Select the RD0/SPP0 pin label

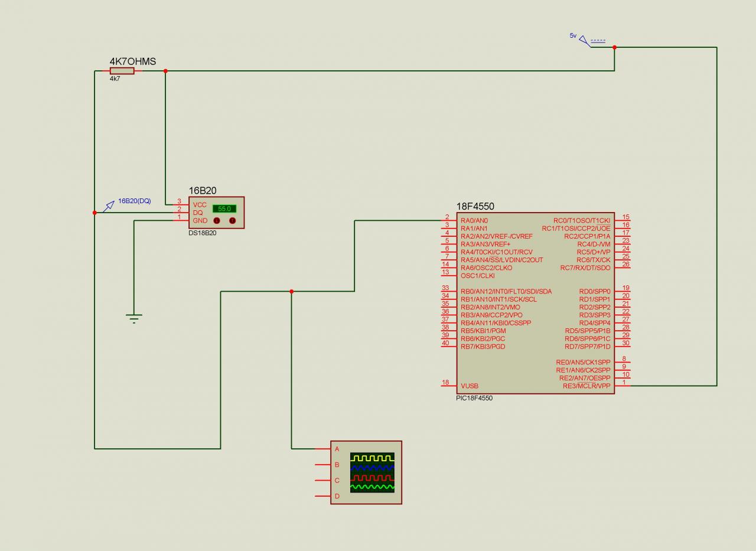click(x=595, y=292)
